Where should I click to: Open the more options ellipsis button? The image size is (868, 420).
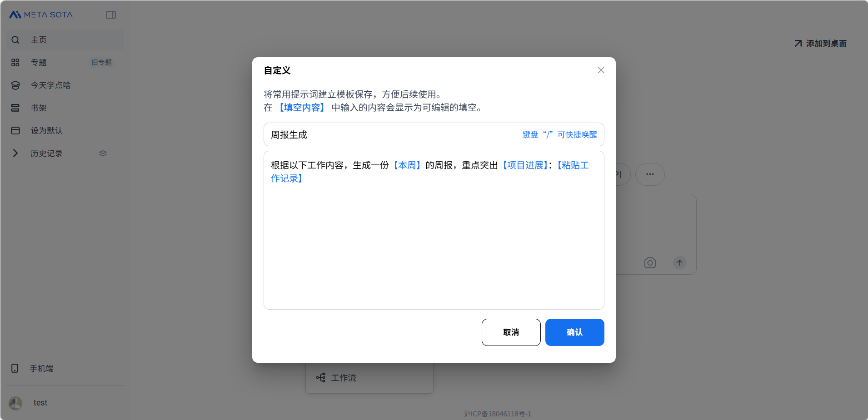click(x=650, y=174)
